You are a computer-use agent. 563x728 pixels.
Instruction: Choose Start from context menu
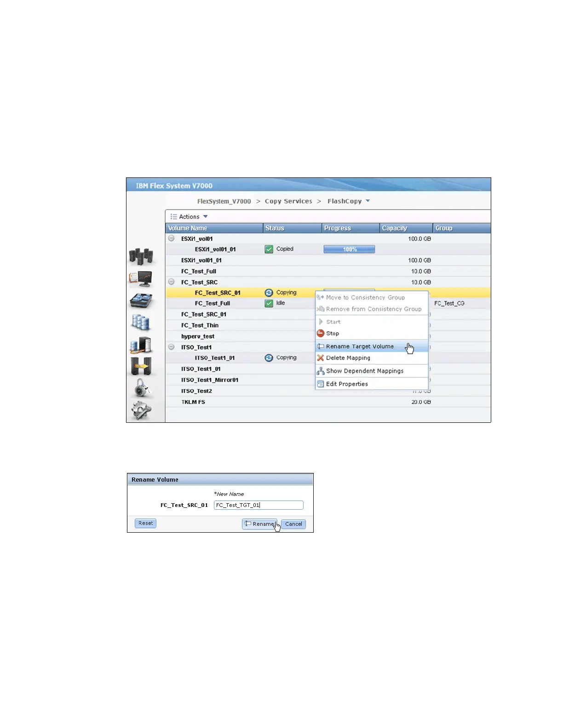point(372,322)
